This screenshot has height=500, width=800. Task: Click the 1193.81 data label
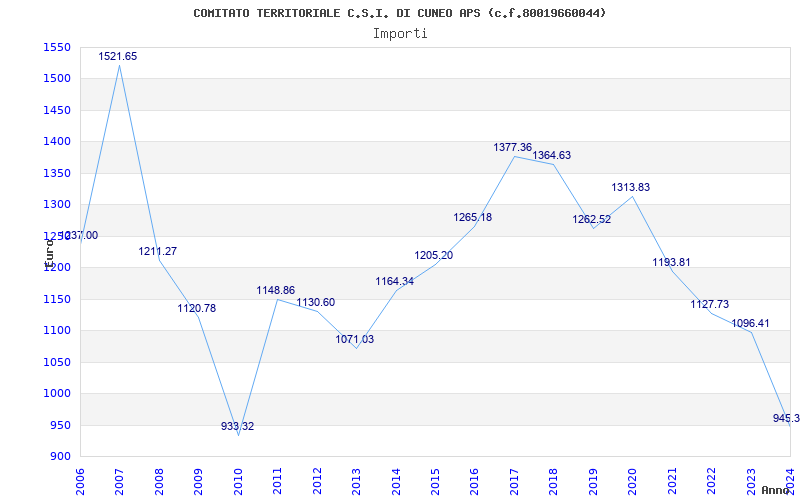(x=671, y=263)
